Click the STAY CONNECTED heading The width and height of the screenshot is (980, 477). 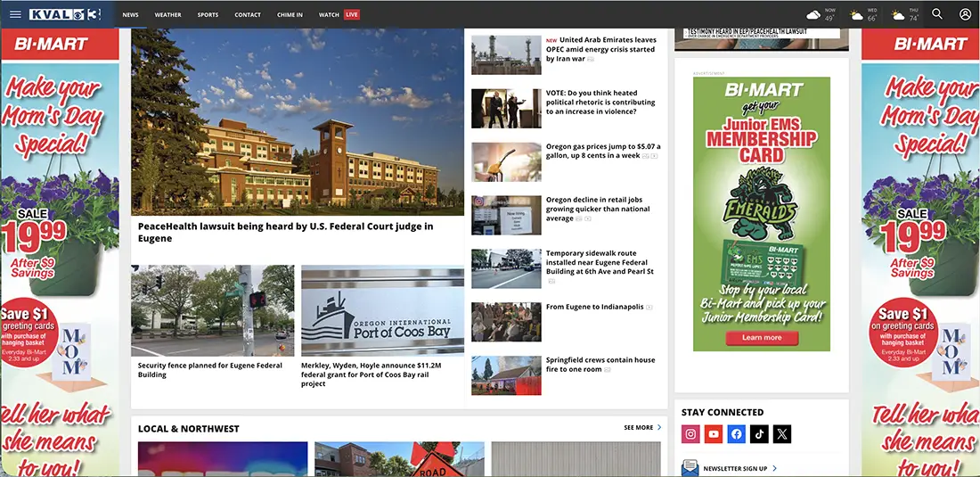tap(723, 412)
